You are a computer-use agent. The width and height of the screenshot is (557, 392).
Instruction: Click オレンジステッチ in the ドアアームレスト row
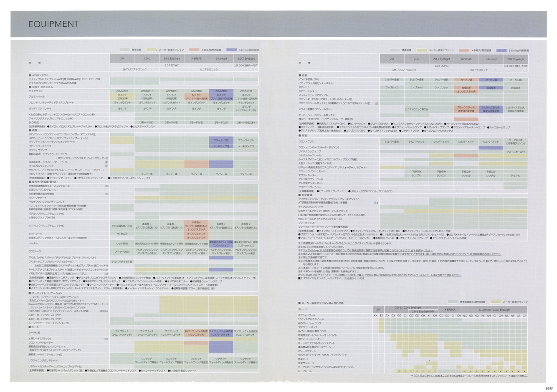pyautogui.click(x=466, y=91)
